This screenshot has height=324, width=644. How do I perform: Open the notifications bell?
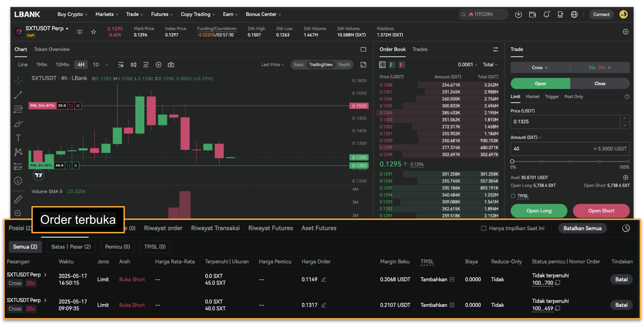click(x=546, y=14)
